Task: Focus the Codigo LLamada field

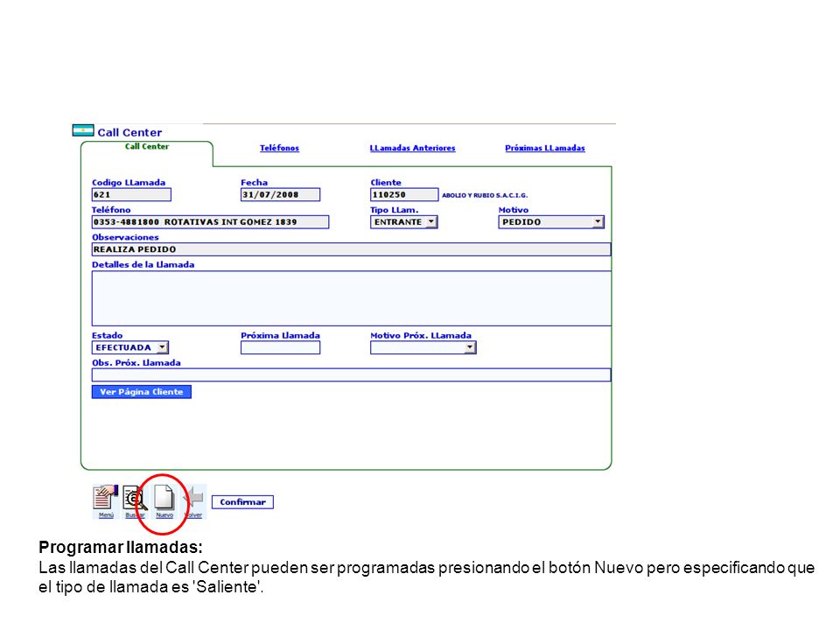Action: pyautogui.click(x=131, y=194)
